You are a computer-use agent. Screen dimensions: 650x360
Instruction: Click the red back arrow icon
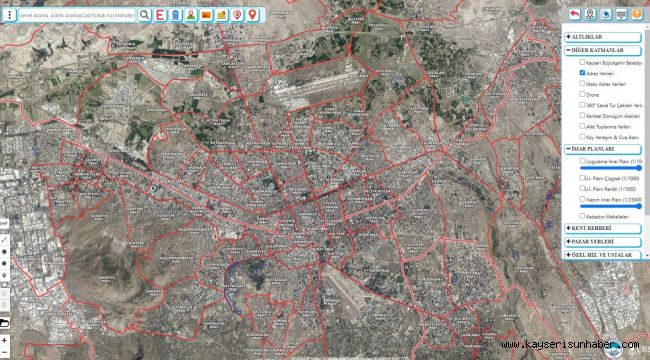tap(575, 15)
